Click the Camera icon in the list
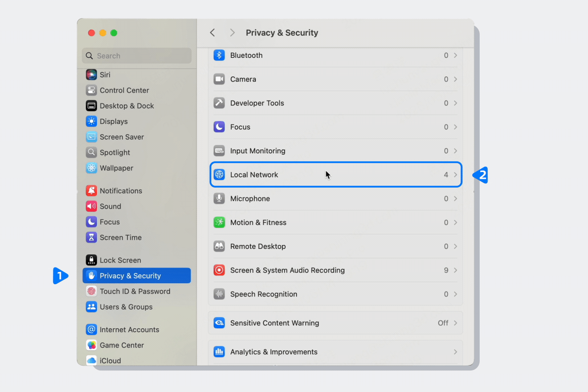 (219, 79)
